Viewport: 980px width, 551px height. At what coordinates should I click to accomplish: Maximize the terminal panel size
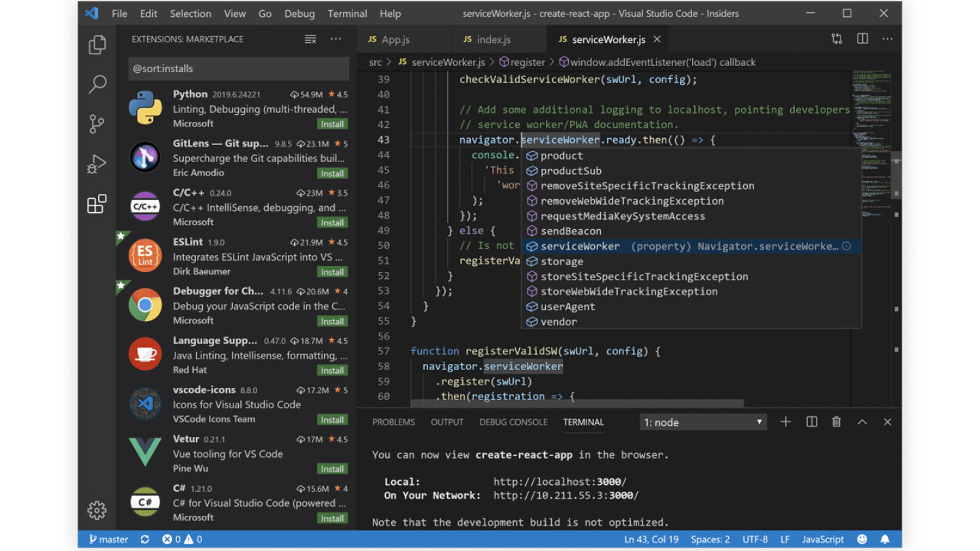coord(862,422)
